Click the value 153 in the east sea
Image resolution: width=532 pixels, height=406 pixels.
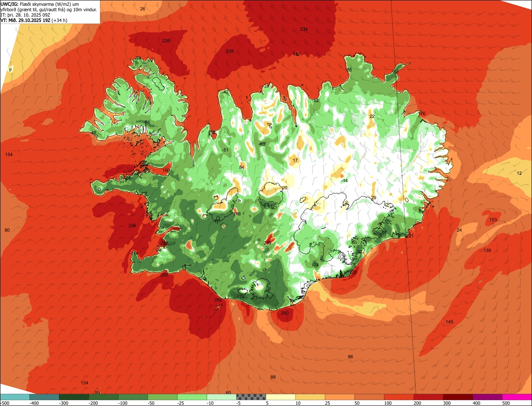pos(493,220)
